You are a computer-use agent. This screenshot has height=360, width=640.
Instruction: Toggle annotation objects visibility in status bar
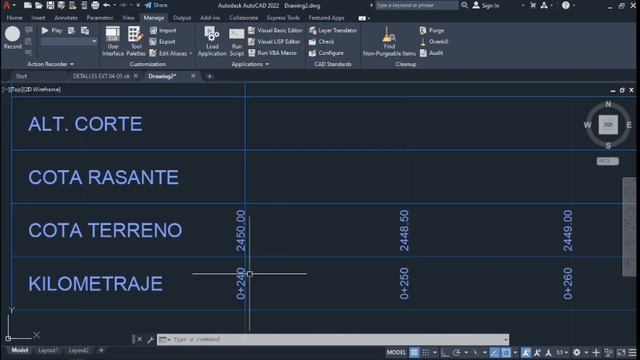pos(526,352)
